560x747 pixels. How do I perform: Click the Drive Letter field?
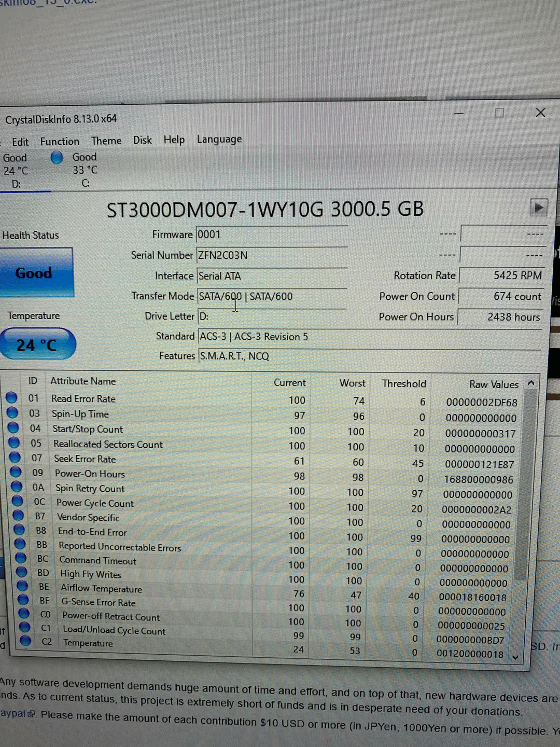click(x=272, y=316)
